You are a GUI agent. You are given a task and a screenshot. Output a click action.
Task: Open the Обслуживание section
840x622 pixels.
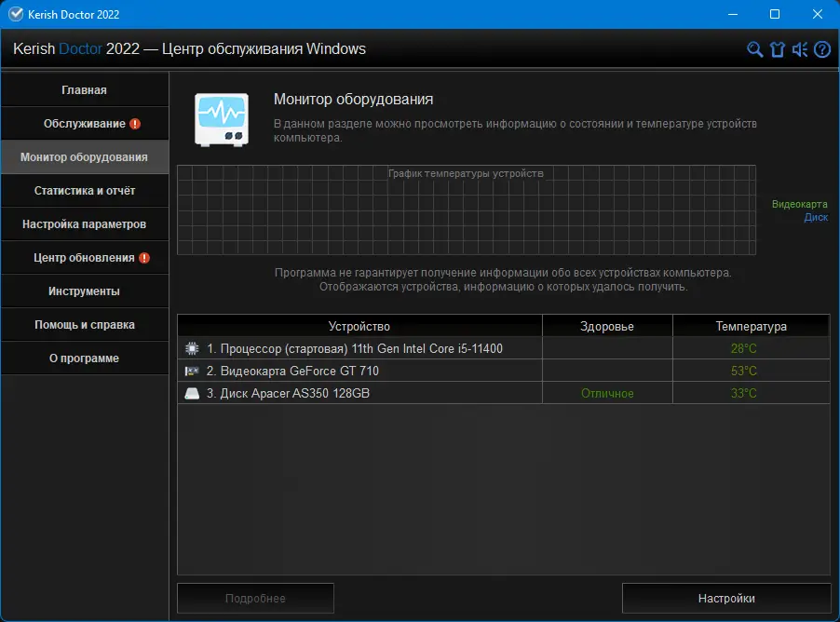click(x=85, y=123)
